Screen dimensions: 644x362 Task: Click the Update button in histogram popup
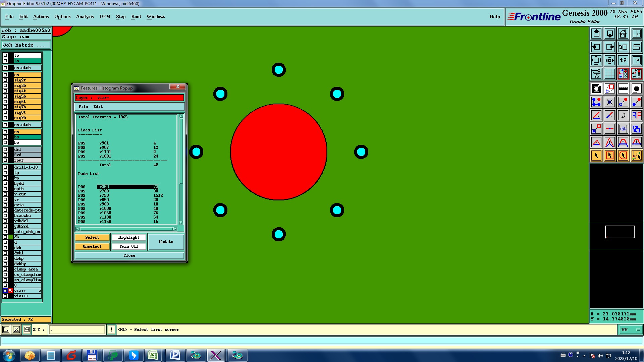point(166,242)
